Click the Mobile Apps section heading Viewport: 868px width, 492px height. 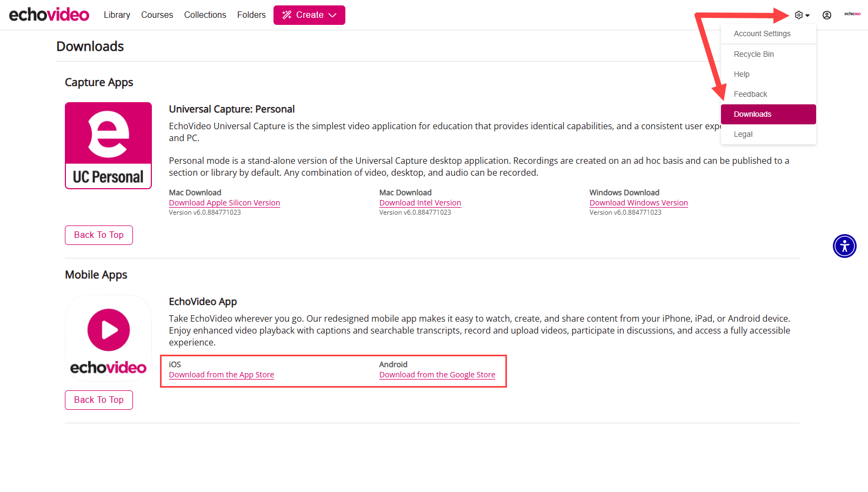point(96,275)
